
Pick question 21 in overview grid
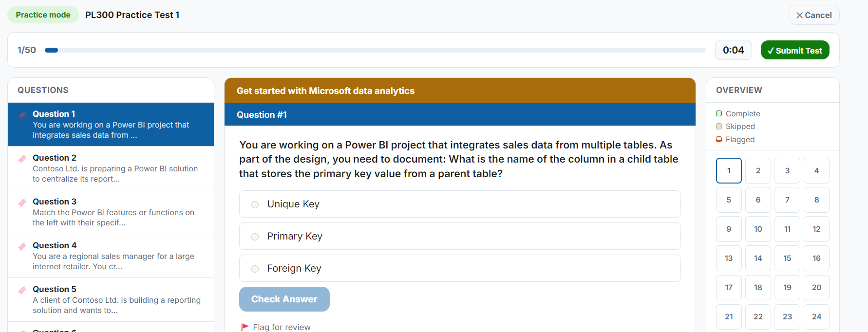click(x=729, y=316)
